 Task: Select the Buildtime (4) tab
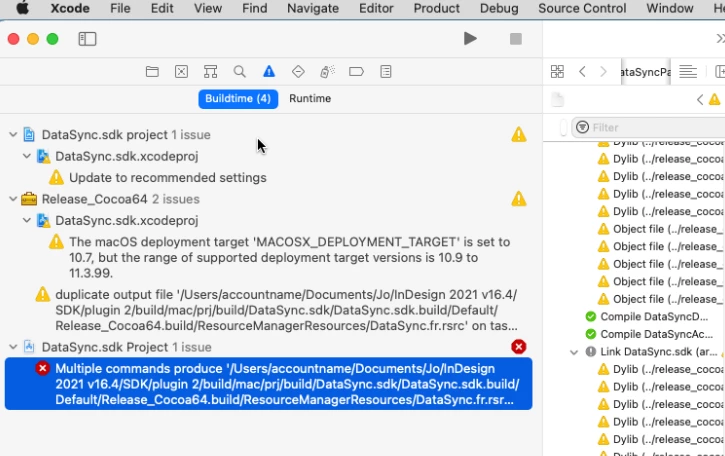point(238,99)
